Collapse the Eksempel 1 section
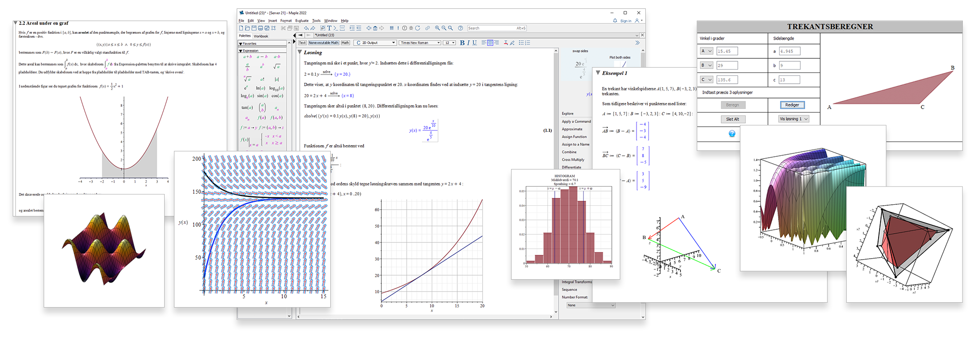 [x=598, y=73]
